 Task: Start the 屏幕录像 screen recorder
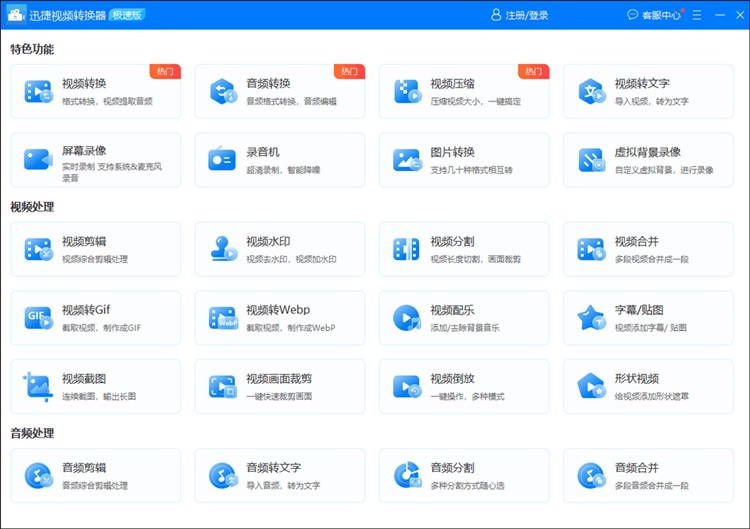pyautogui.click(x=95, y=159)
